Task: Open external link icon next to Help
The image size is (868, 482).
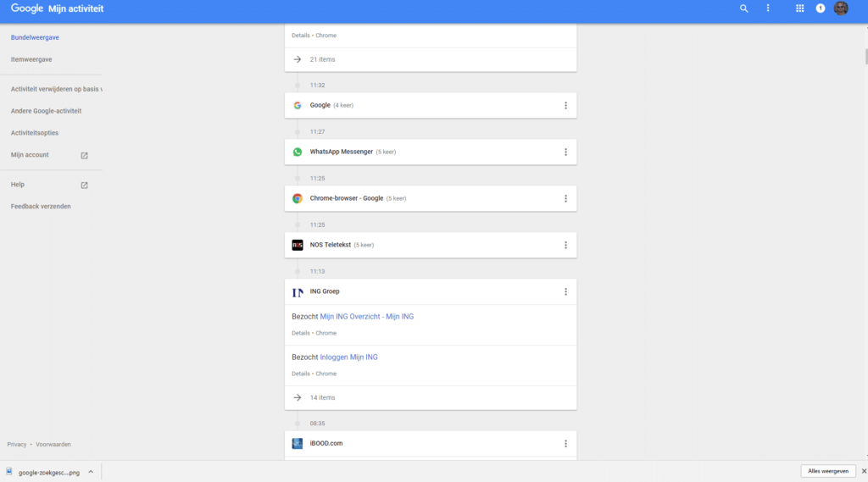Action: 84,185
